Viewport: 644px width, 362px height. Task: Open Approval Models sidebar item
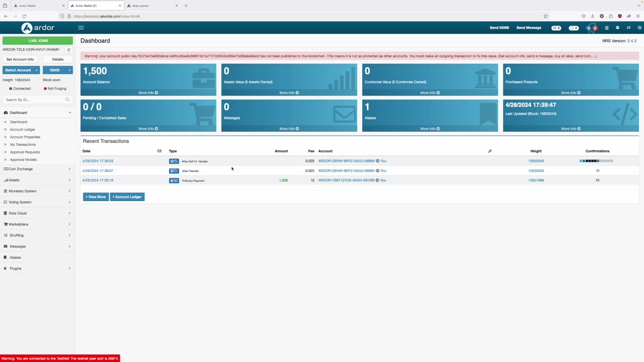(x=23, y=159)
